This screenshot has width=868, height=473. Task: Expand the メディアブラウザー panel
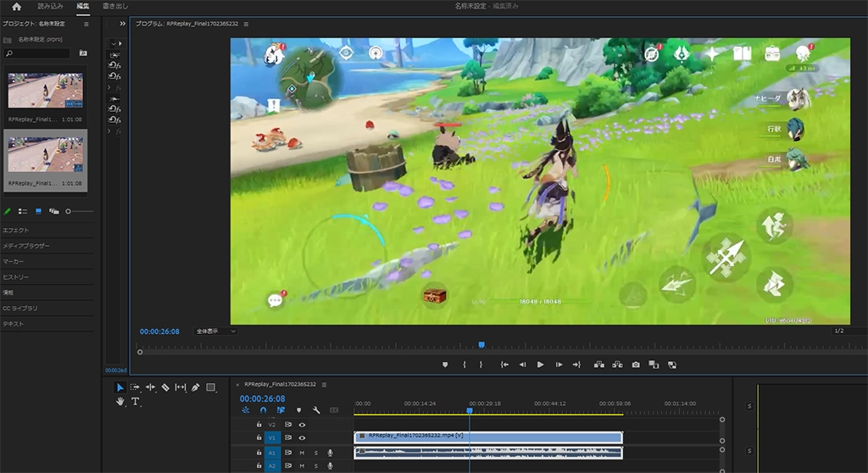pos(26,245)
